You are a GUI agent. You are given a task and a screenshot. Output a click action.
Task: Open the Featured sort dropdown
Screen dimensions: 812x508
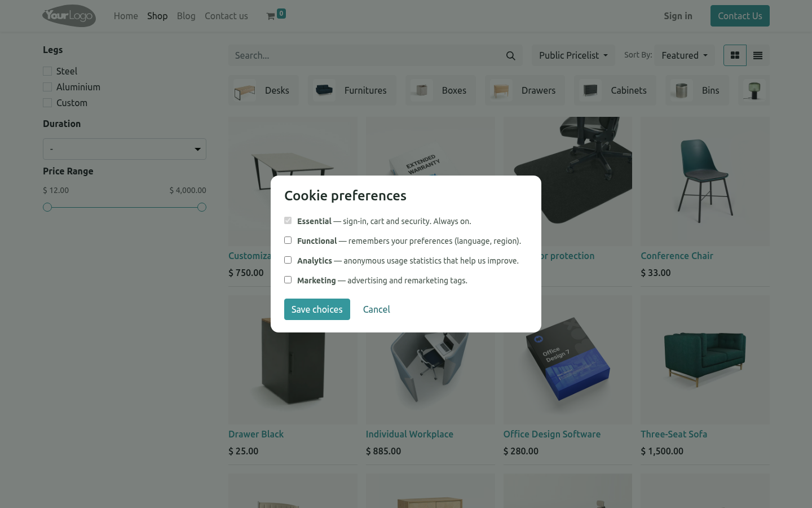pyautogui.click(x=685, y=55)
